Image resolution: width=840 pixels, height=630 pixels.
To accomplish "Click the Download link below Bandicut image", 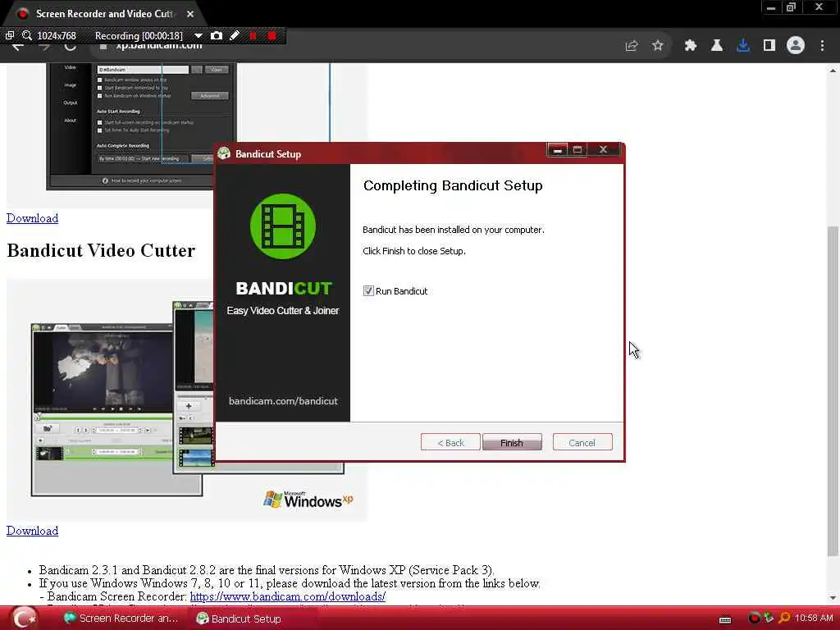I will [x=32, y=531].
